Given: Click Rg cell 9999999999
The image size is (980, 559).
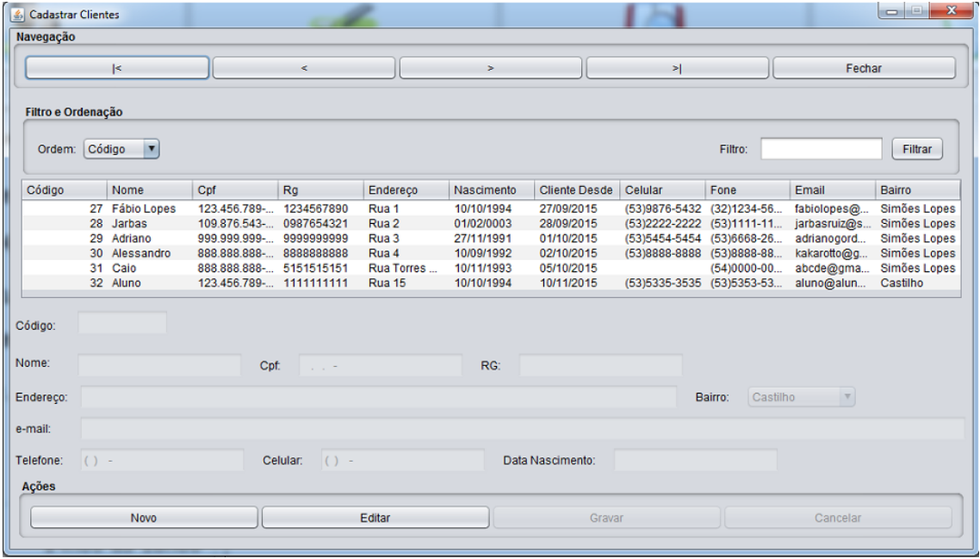Looking at the screenshot, I should (x=321, y=238).
